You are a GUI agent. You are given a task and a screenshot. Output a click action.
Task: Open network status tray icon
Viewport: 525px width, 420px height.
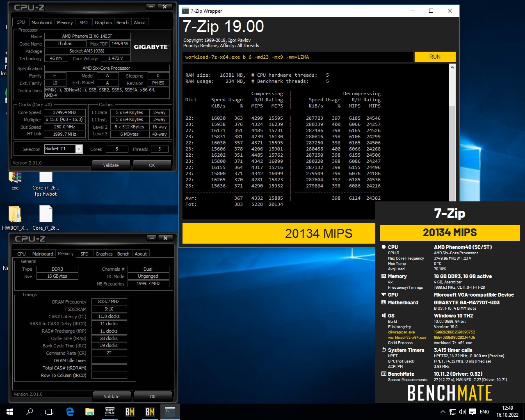(452, 412)
